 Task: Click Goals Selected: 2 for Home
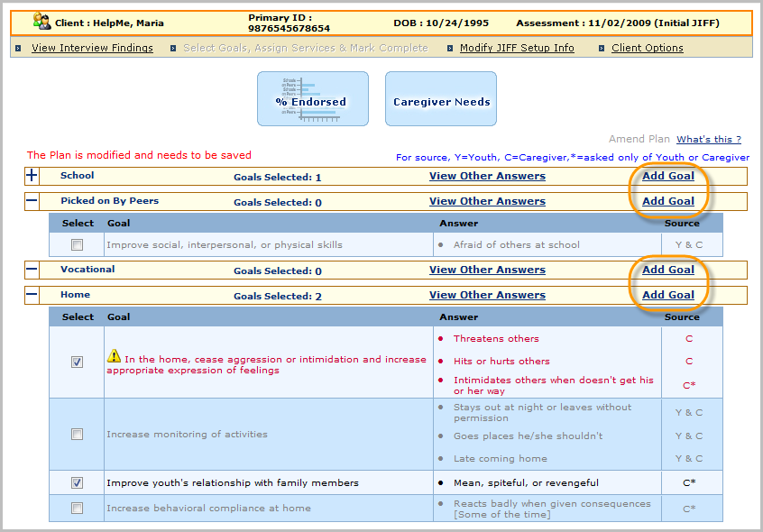(x=278, y=296)
